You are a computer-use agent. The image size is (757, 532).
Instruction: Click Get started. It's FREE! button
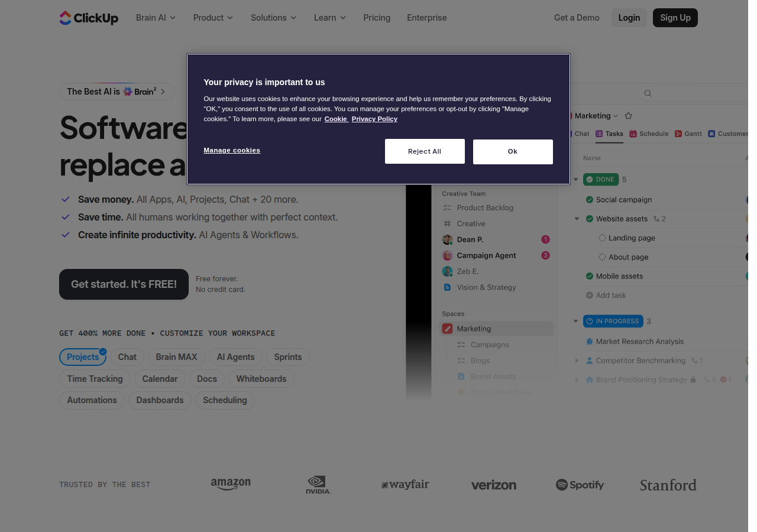[124, 284]
